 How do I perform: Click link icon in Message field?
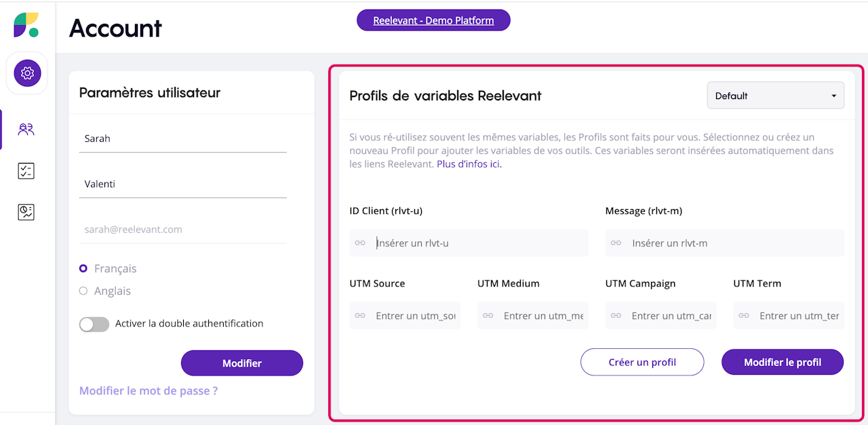(616, 243)
